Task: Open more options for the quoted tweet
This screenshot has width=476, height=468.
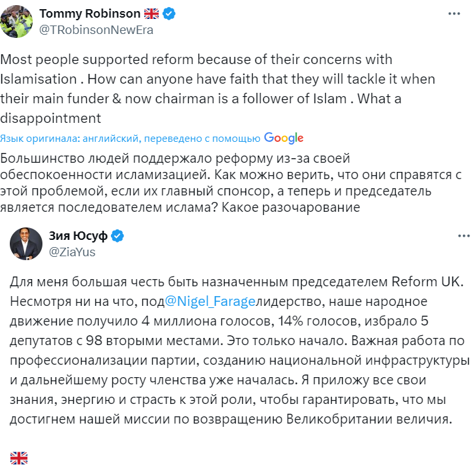Action: tap(464, 236)
